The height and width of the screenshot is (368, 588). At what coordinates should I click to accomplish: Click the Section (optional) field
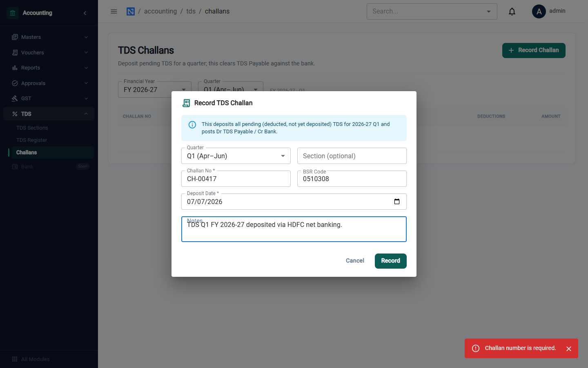352,156
